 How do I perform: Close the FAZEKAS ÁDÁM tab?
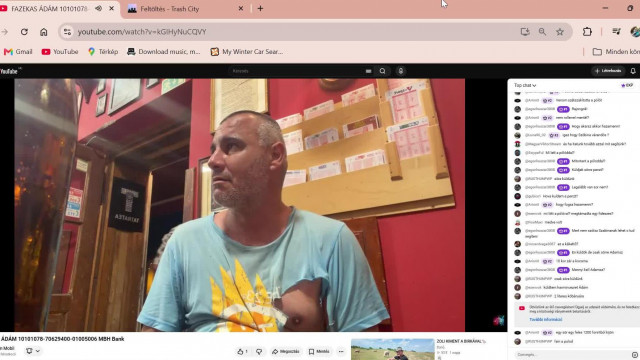pos(111,9)
